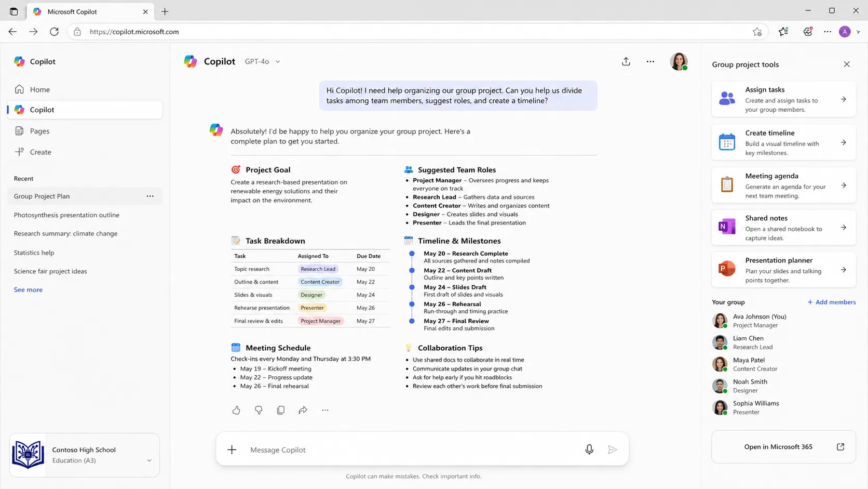868x489 pixels.
Task: Click the site info lock icon
Action: [77, 32]
